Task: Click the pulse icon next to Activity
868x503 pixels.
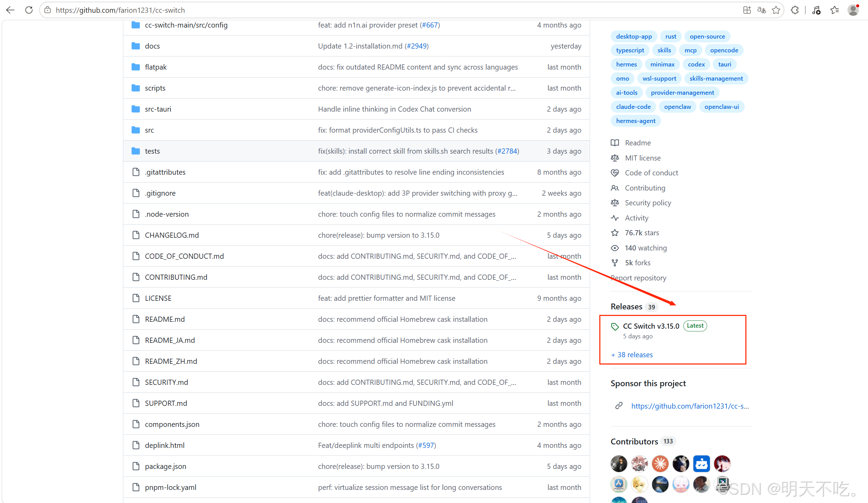Action: point(615,218)
